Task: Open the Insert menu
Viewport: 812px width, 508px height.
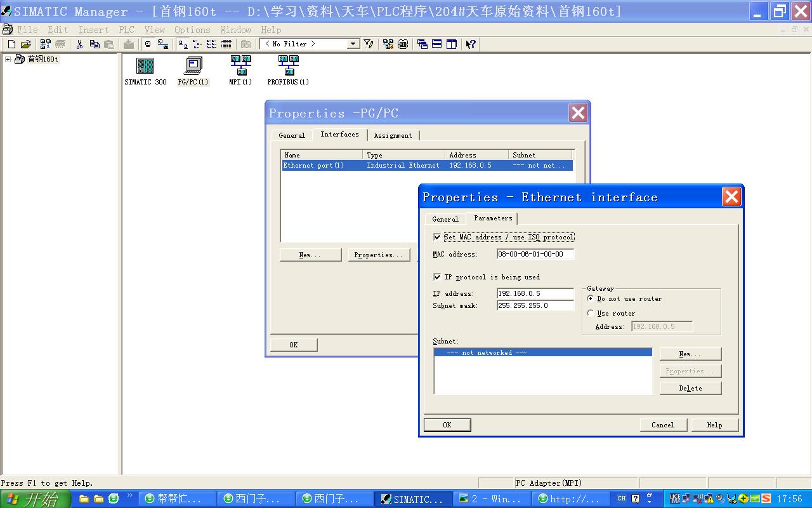Action: (93, 30)
